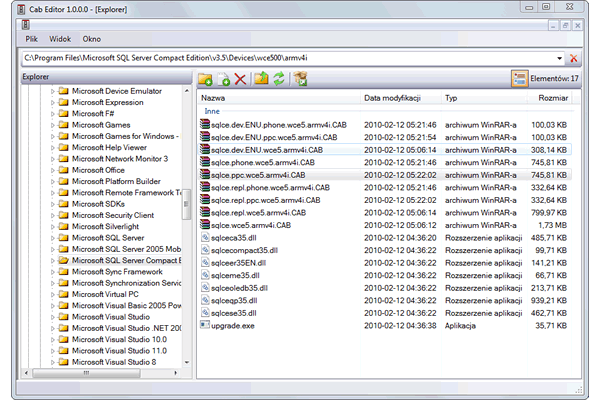
Task: Select the archive icon of sqlce.wce5.armv4i.CAB
Action: pos(205,224)
